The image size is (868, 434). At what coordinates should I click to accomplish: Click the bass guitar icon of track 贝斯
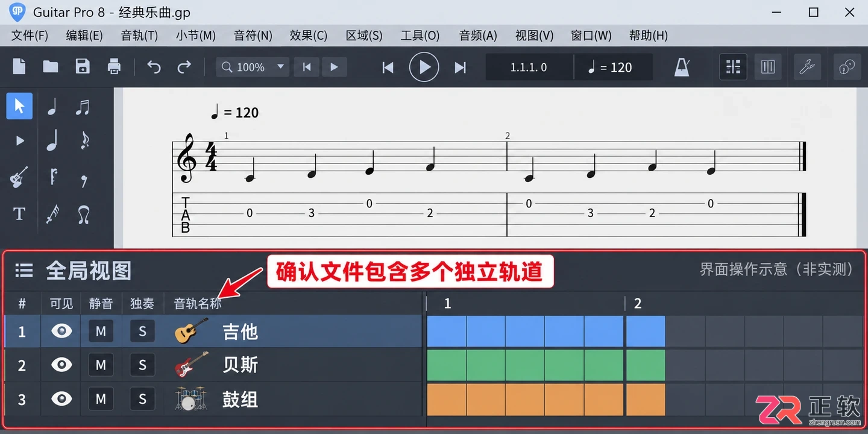coord(190,365)
